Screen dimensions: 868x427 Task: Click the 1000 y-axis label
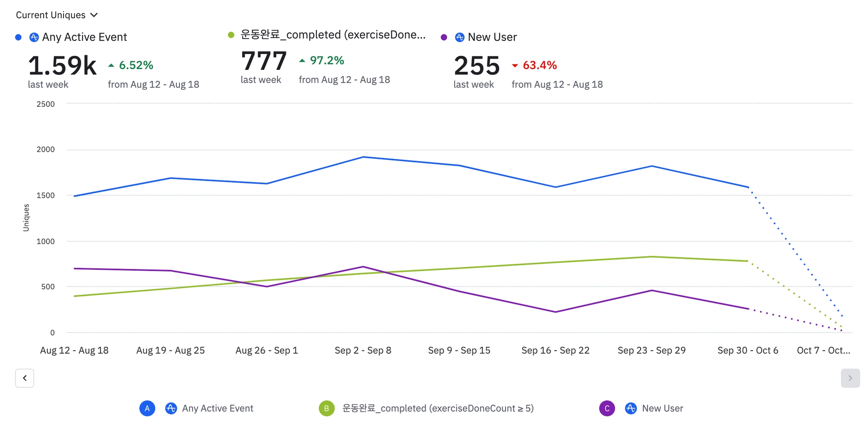tap(45, 241)
